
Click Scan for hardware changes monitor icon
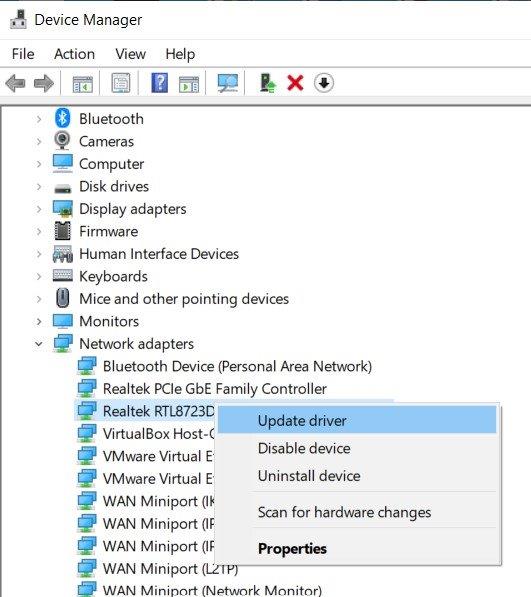[228, 83]
